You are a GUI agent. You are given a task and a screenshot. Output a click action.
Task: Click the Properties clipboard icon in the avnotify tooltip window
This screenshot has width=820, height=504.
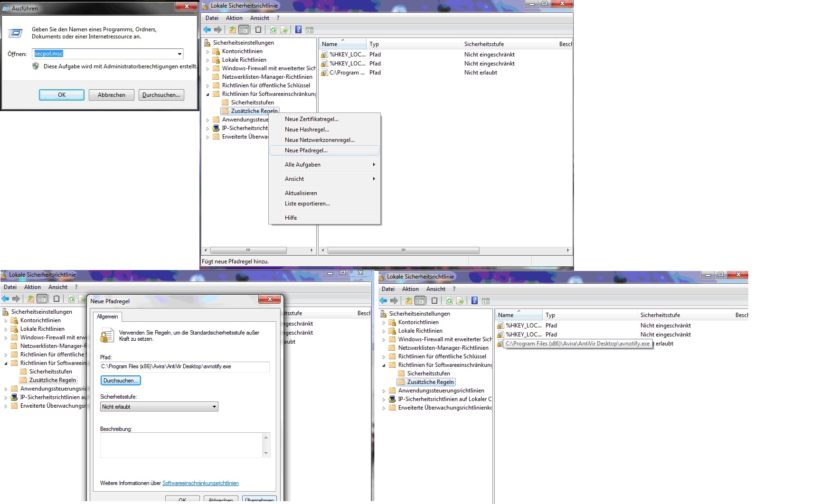tap(434, 301)
